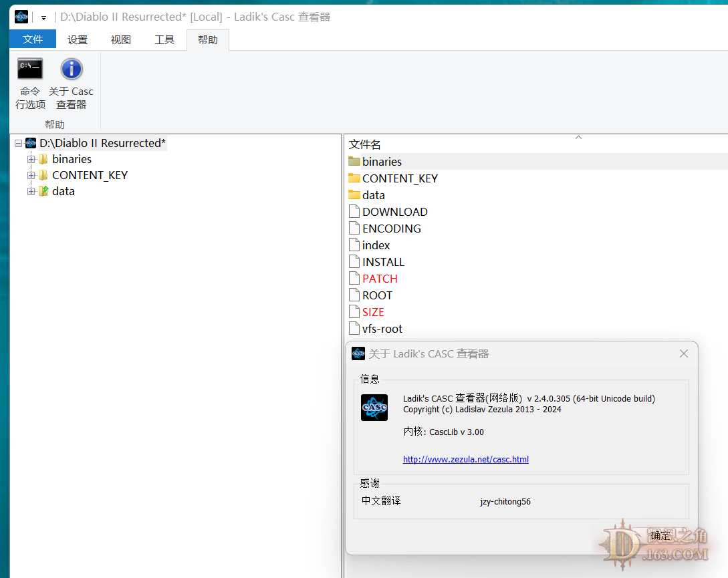Open the quick access toolbar dropdown arrow

click(x=43, y=18)
